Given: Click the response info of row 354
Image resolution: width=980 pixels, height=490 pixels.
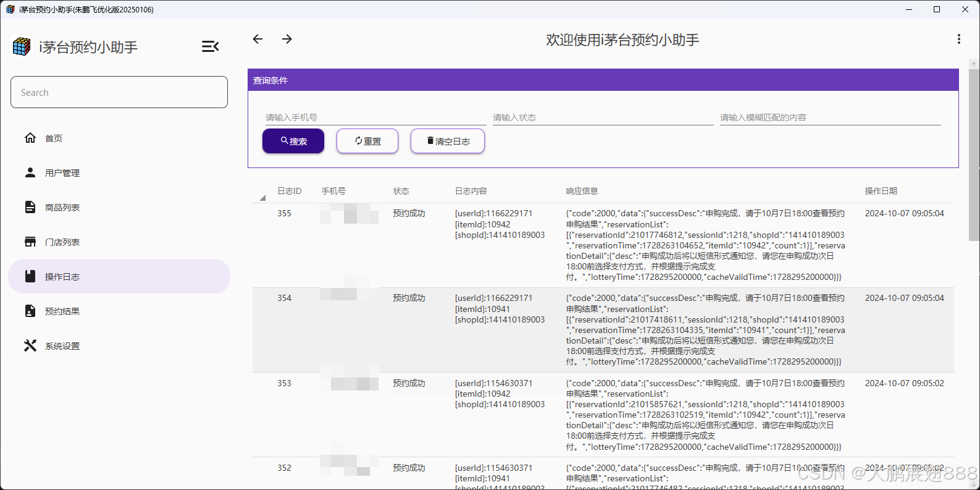Looking at the screenshot, I should pos(705,330).
